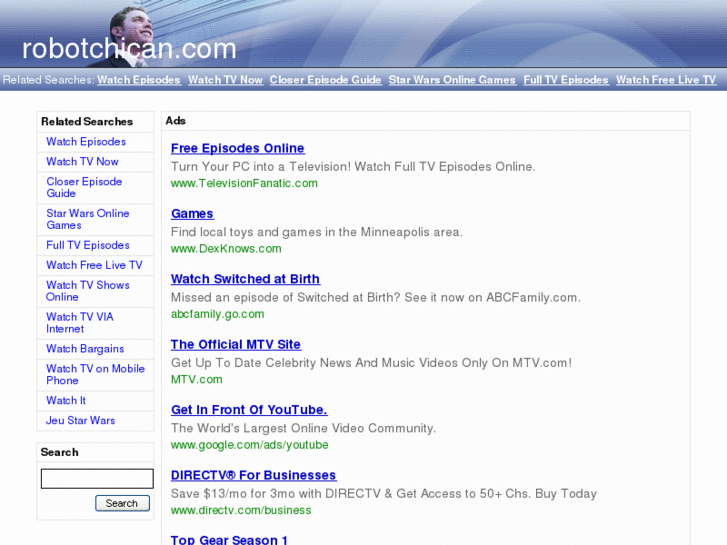727x545 pixels.
Task: Click the 'Ads' section heading
Action: click(x=175, y=121)
